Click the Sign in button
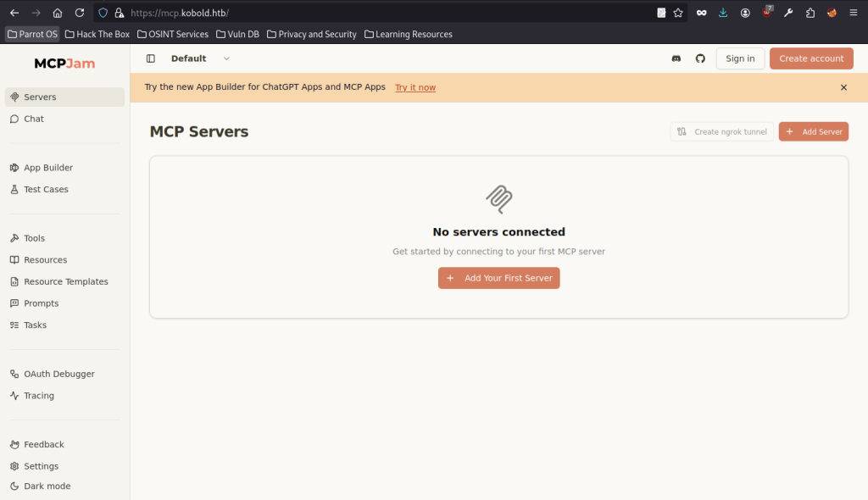 740,58
